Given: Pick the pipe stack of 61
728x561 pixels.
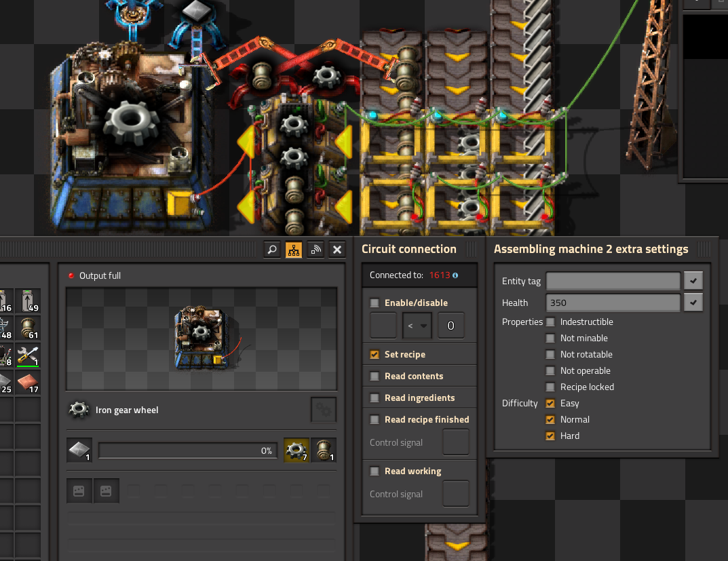Looking at the screenshot, I should 28,328.
